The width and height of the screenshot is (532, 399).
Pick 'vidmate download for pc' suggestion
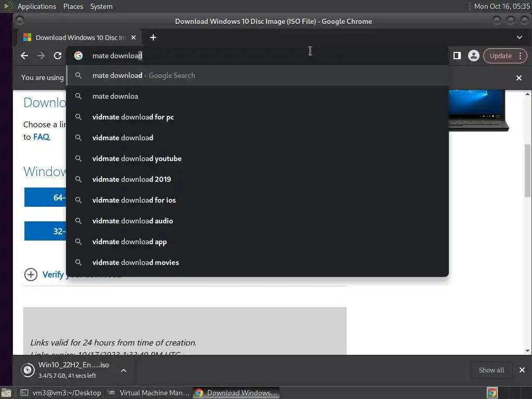pos(258,117)
